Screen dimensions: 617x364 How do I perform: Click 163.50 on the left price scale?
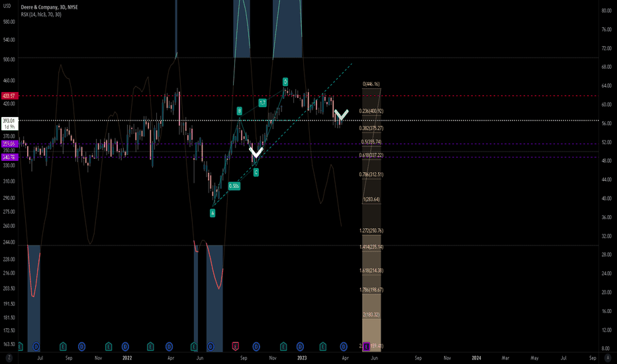tap(9, 344)
